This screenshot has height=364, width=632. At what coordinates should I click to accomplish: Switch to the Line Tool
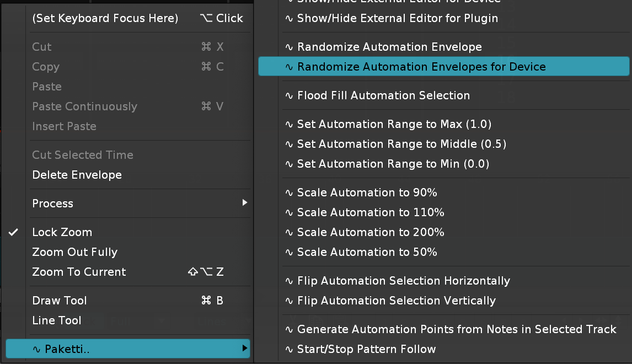(57, 320)
